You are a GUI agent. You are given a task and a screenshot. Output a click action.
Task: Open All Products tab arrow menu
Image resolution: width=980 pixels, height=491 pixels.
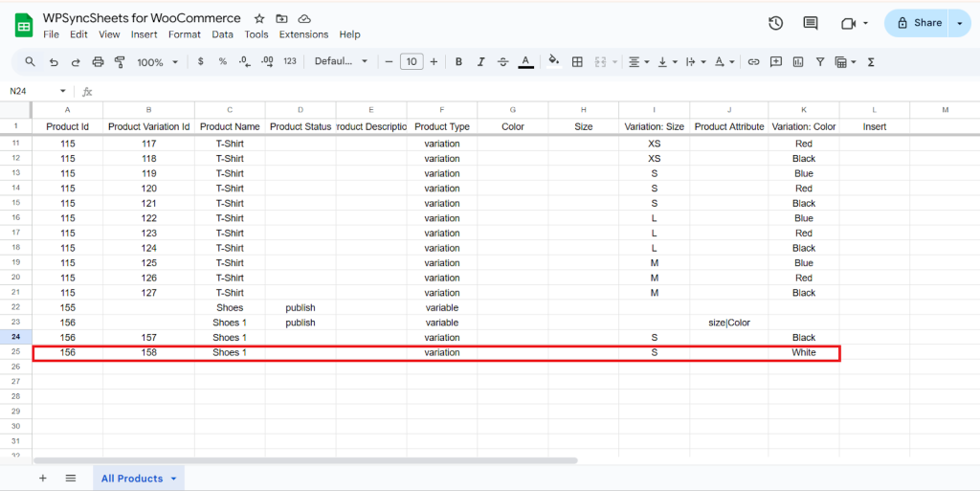click(174, 479)
